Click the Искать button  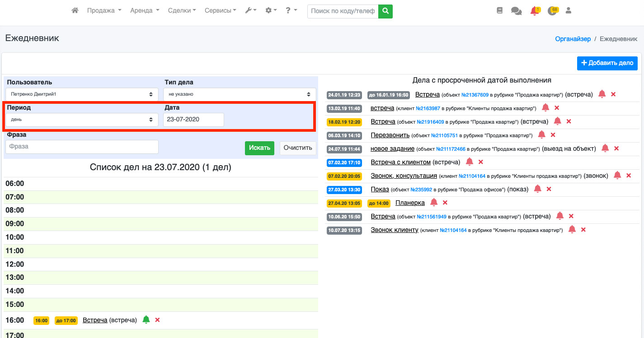tap(259, 148)
